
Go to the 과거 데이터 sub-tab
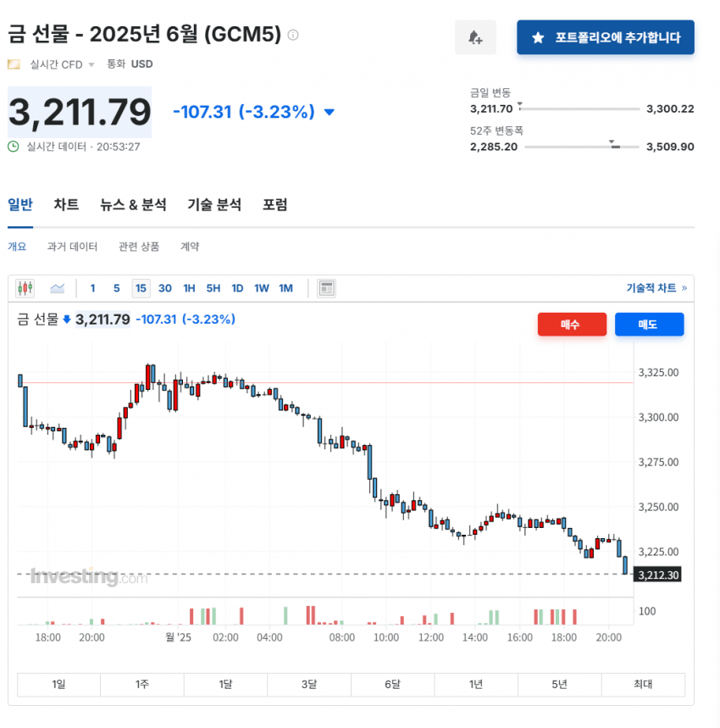click(x=72, y=247)
